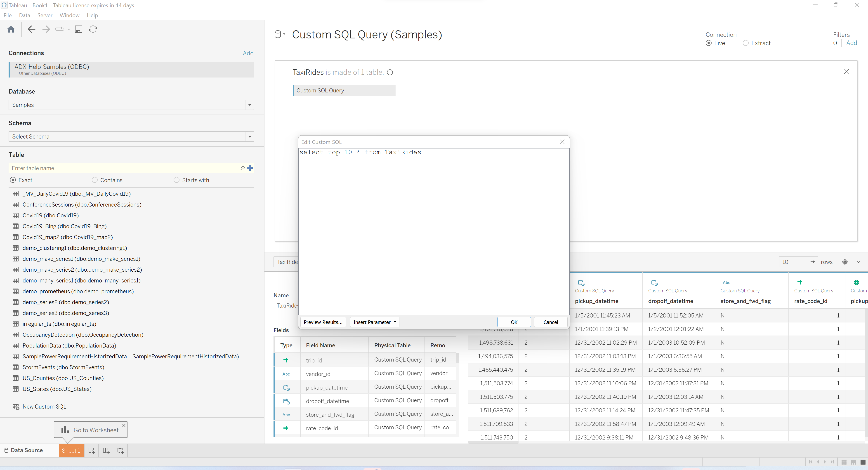
Task: Open the Server menu
Action: [45, 15]
